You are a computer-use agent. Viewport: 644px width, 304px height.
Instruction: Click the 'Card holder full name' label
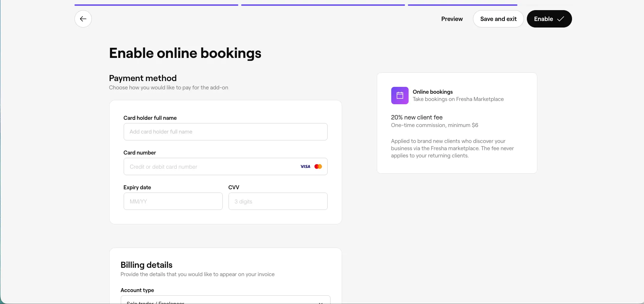(150, 118)
